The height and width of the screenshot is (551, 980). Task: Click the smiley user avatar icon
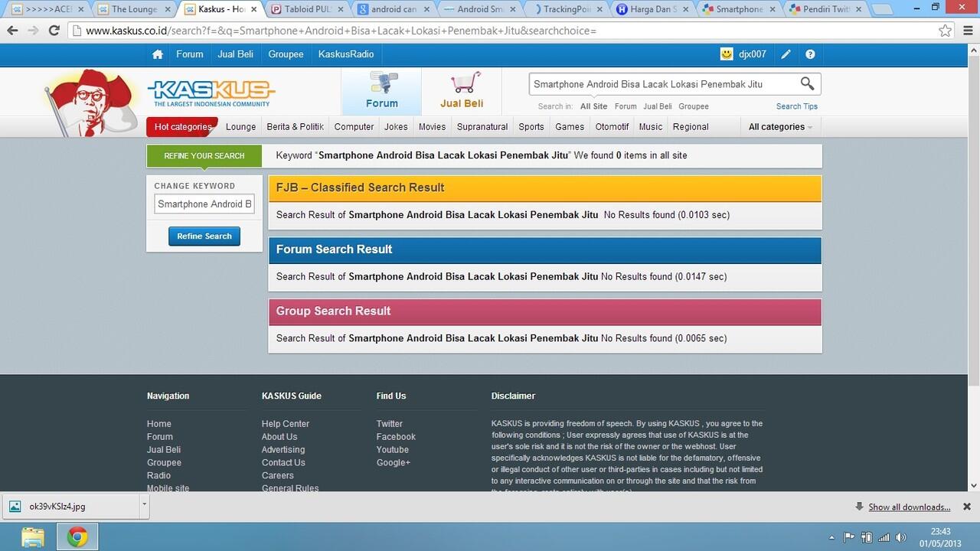727,54
